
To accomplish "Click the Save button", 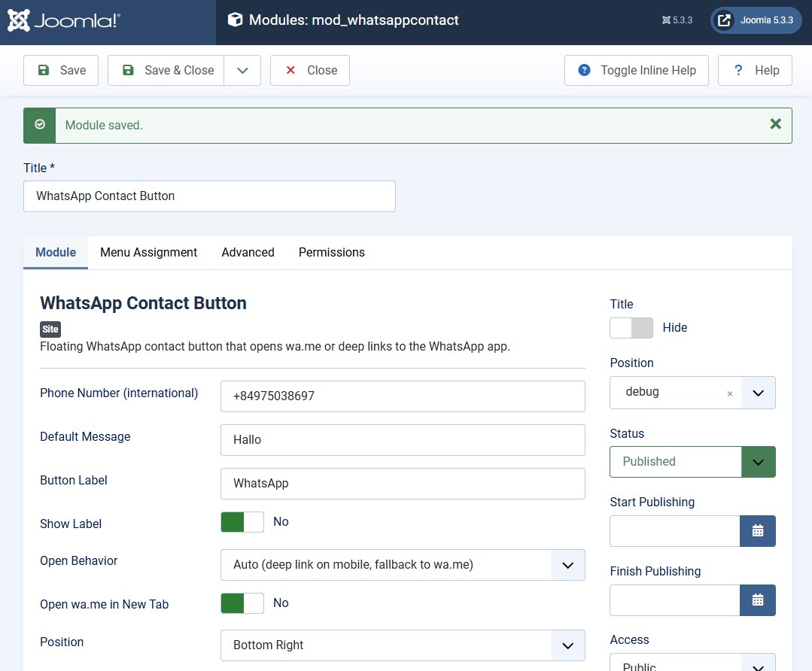I will point(61,71).
